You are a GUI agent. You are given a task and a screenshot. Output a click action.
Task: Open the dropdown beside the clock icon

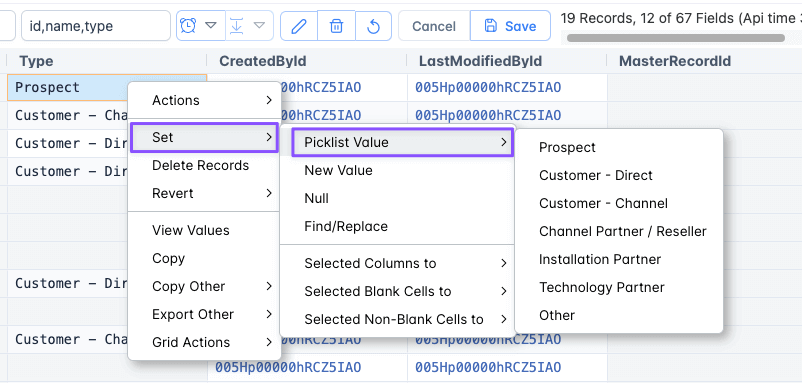(211, 25)
